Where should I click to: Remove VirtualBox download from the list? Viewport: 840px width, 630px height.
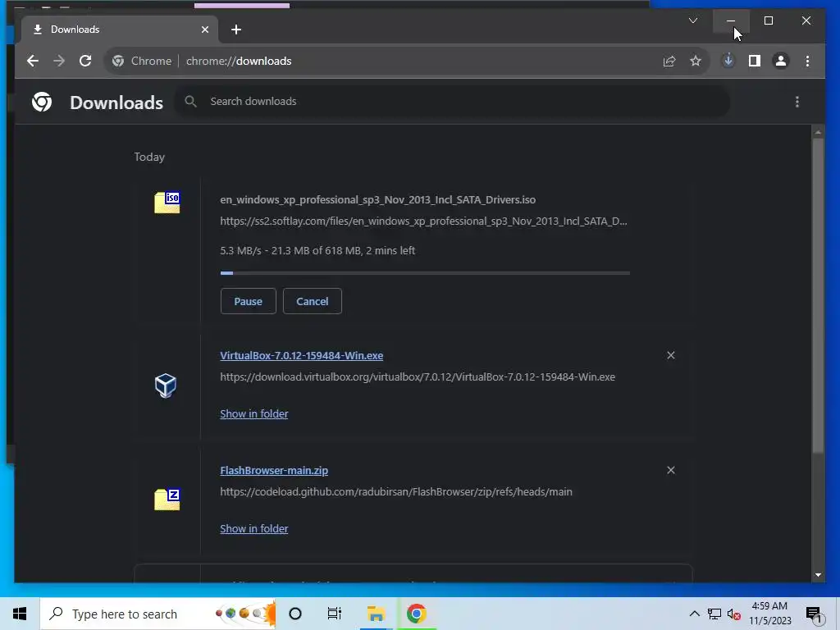(x=671, y=355)
